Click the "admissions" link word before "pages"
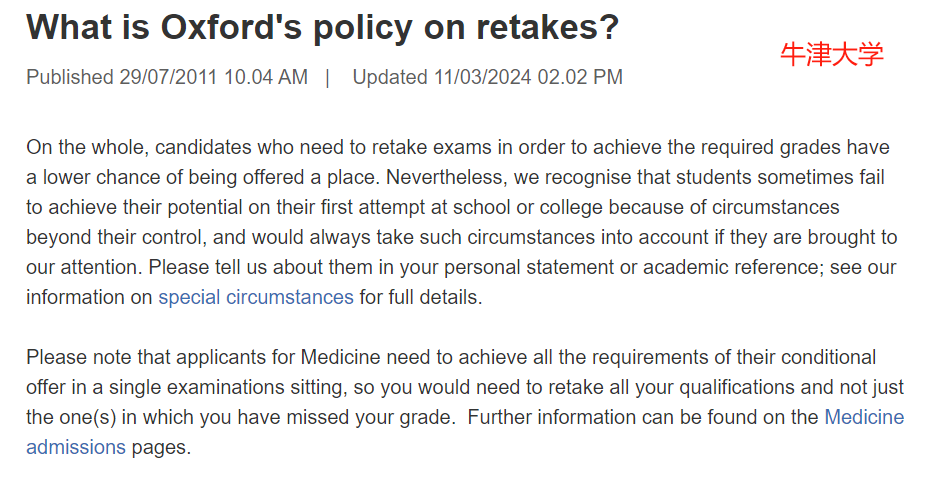927x482 pixels. pyautogui.click(x=76, y=447)
